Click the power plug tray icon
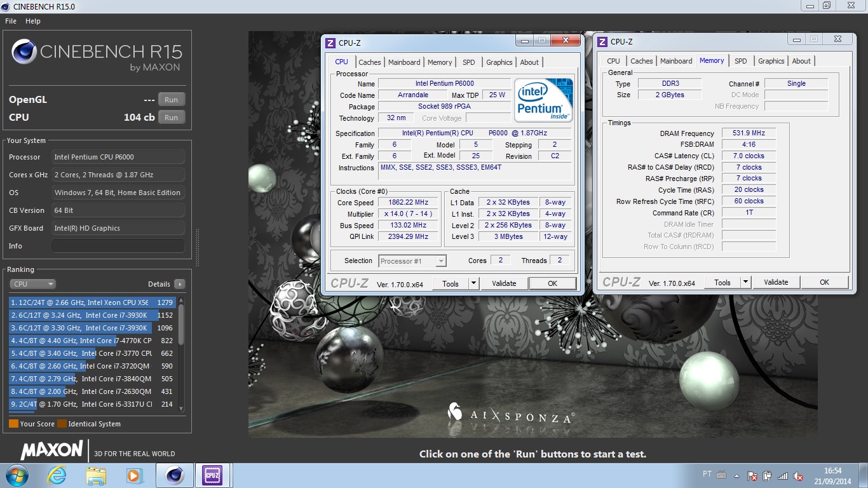868x488 pixels. (767, 476)
